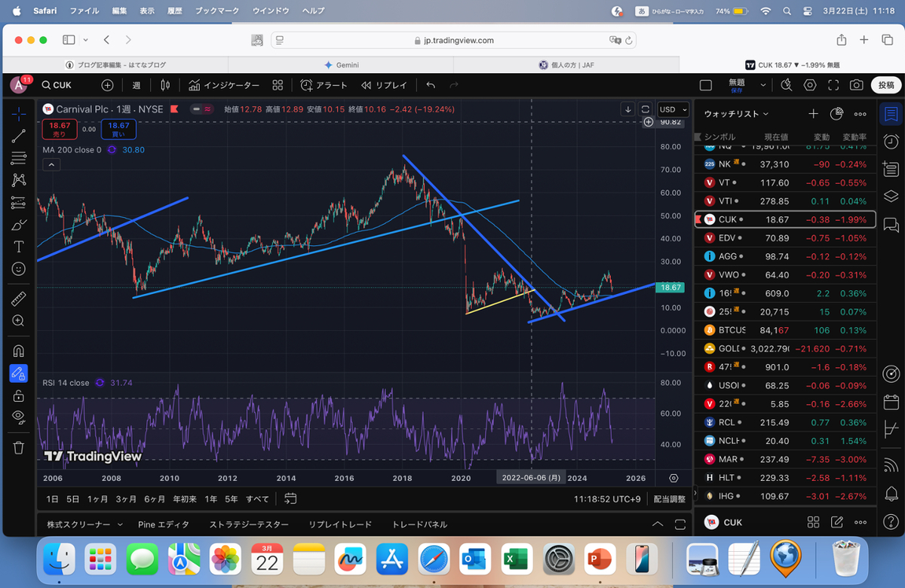Select the すべて time range
Image resolution: width=905 pixels, height=588 pixels.
257,498
